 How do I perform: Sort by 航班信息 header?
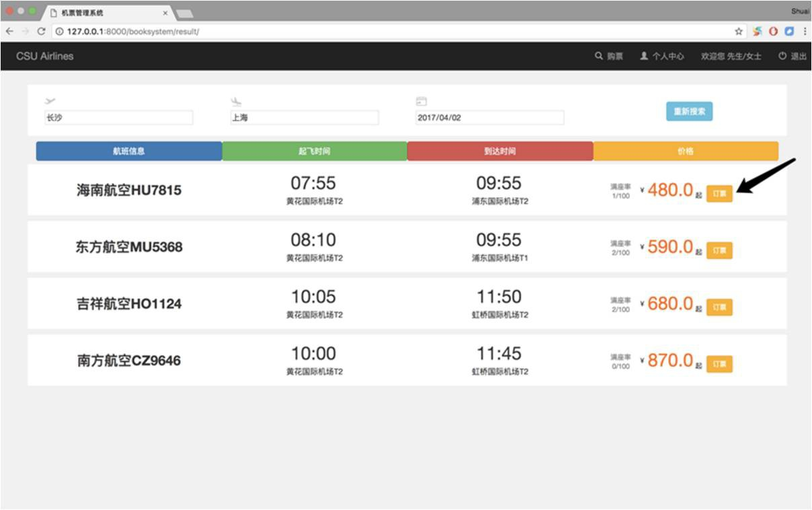(129, 151)
